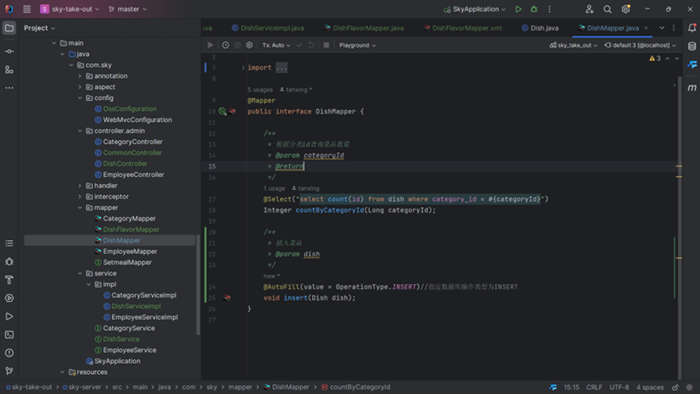Screen dimensions: 700x394
Task: Click the gutter mapper icon on line 25
Action: coord(227,298)
